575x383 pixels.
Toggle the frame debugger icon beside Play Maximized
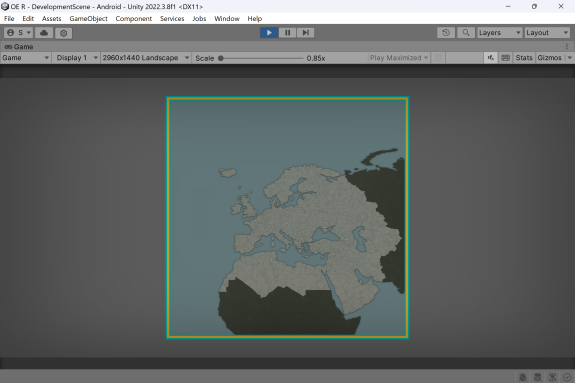click(x=438, y=58)
